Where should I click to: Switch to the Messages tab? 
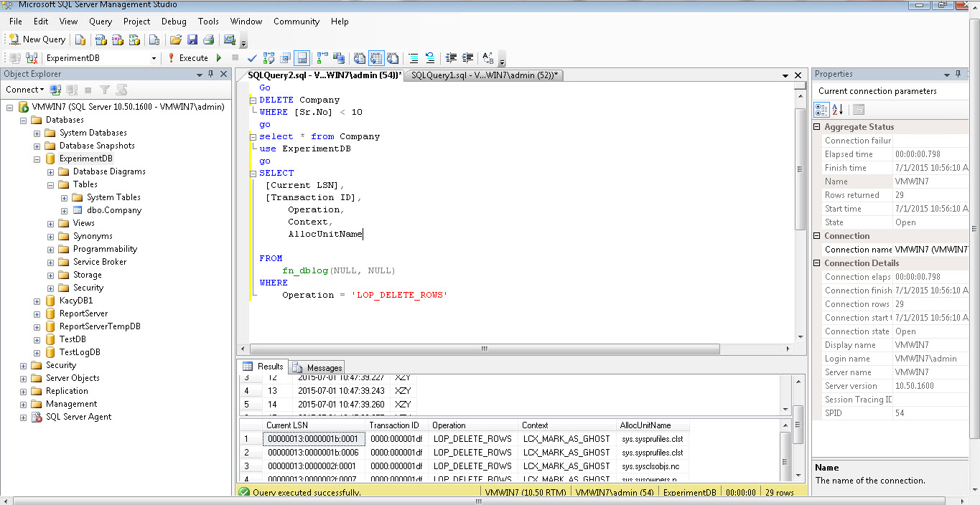[317, 367]
